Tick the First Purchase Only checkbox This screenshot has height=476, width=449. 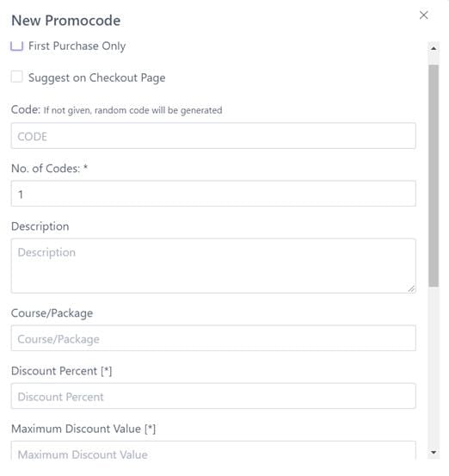click(x=16, y=46)
